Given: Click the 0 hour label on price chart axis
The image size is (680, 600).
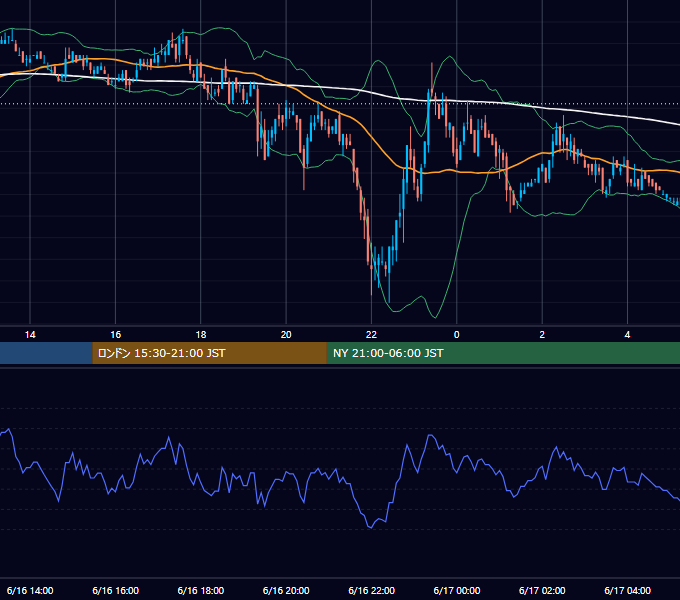Looking at the screenshot, I should pos(456,335).
